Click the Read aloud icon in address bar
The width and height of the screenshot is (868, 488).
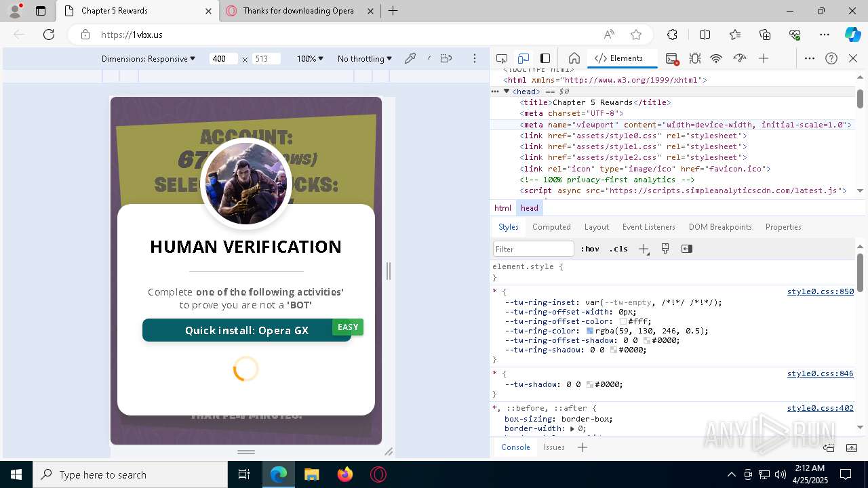pos(609,35)
